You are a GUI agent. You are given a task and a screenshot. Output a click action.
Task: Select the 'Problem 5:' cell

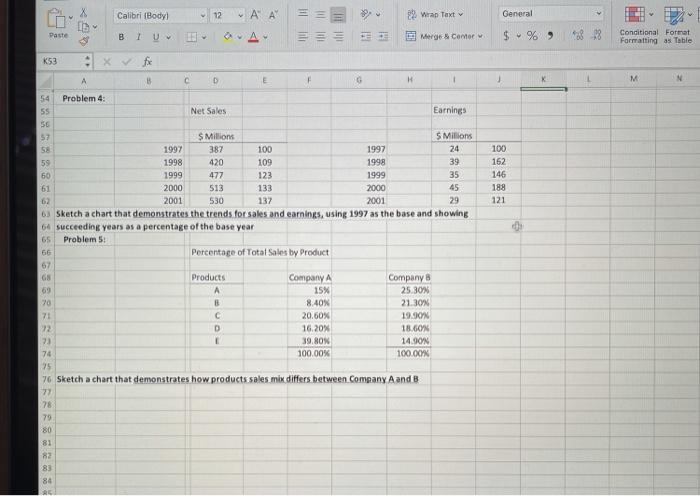click(x=84, y=240)
